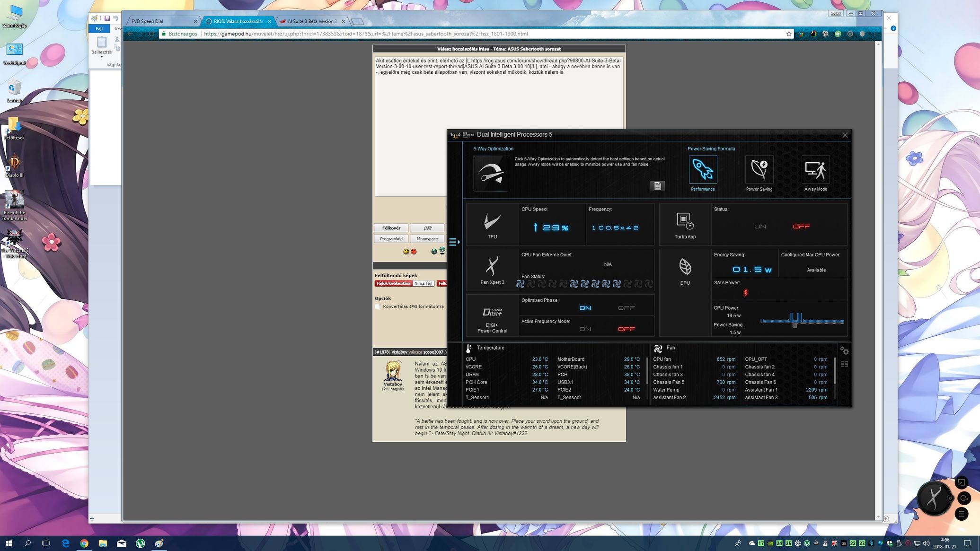980x551 pixels.
Task: Apply Monospace formatting
Action: point(427,239)
